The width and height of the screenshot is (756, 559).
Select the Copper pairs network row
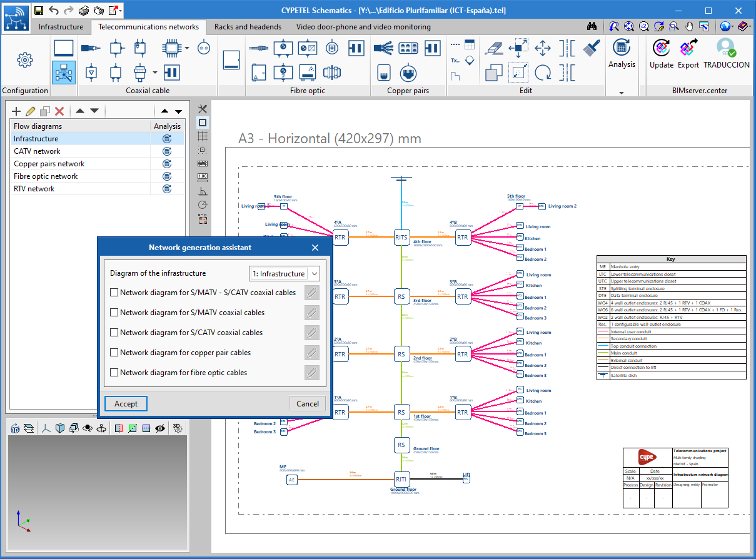[98, 164]
